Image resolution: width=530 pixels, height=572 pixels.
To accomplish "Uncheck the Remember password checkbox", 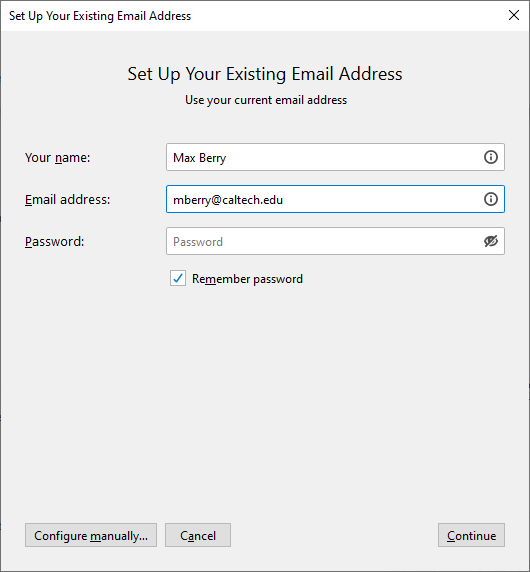I will (178, 278).
